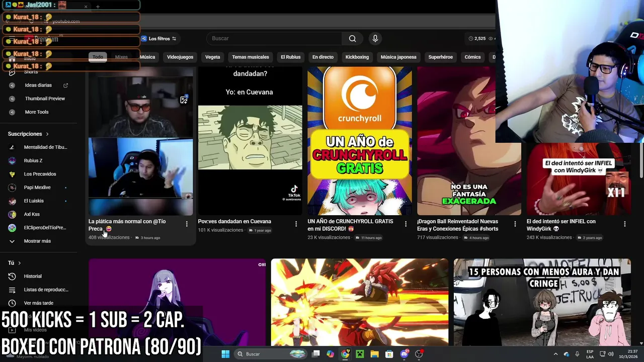
Task: Open Historial in the sidebar
Action: pos(33,276)
